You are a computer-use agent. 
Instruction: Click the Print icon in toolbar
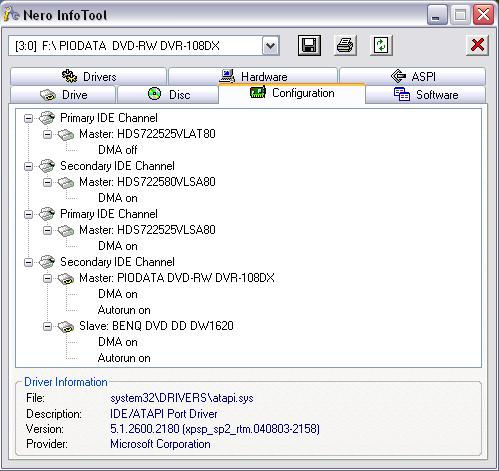(x=345, y=45)
